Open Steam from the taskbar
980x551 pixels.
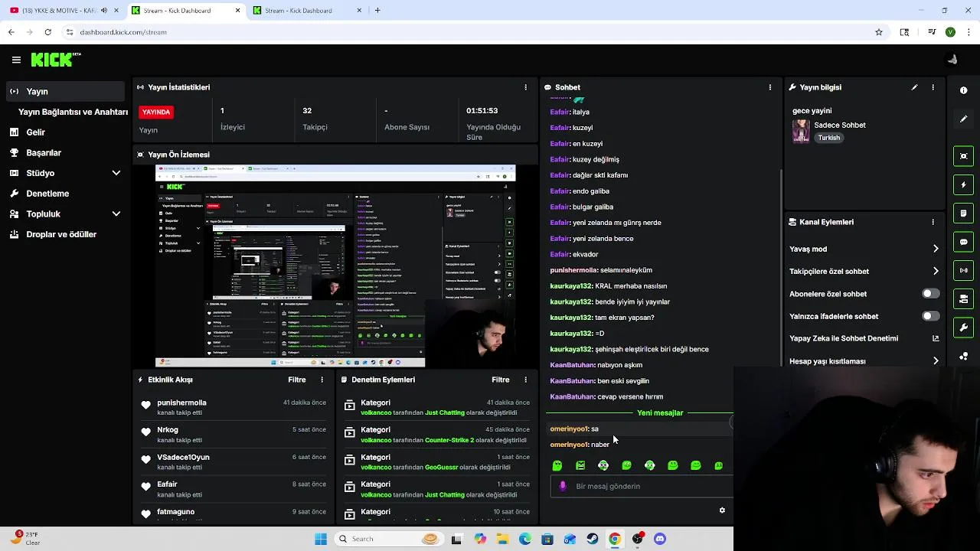(x=592, y=539)
